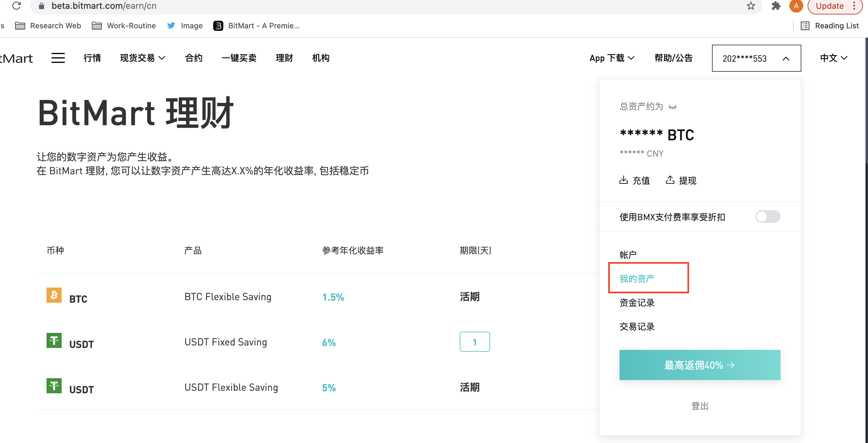This screenshot has height=443, width=868.
Task: Click USDT Fixed Saving product text
Action: (x=226, y=342)
